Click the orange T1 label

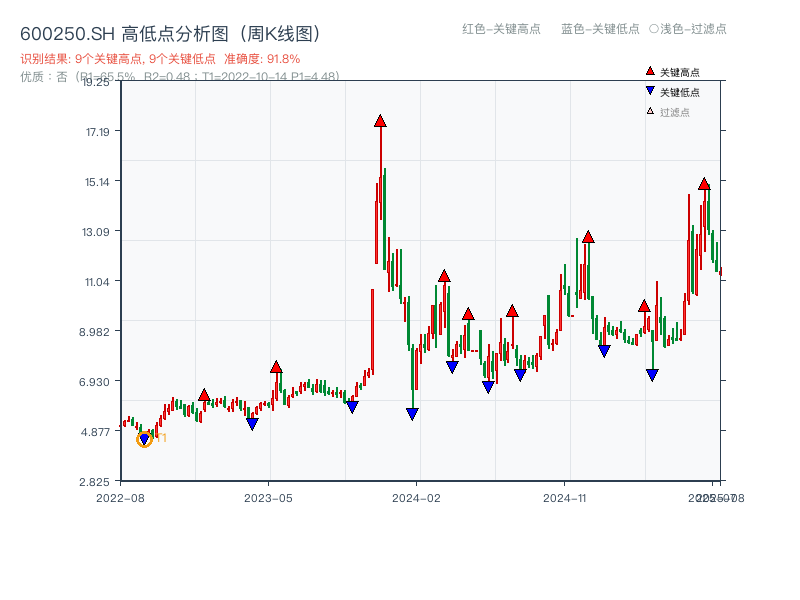(x=161, y=438)
